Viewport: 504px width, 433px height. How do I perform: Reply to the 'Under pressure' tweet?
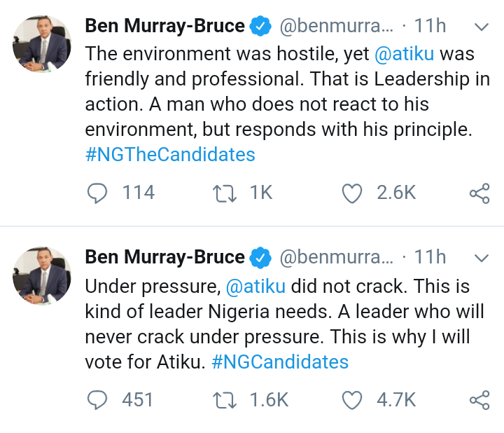[x=97, y=400]
